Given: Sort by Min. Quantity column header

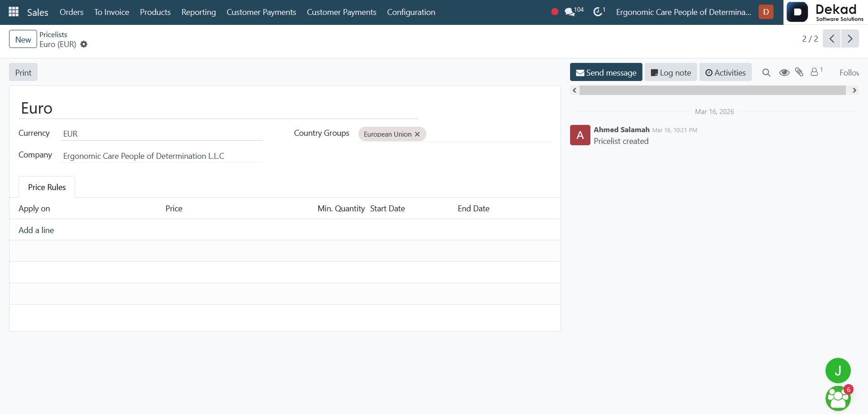Looking at the screenshot, I should tap(341, 209).
